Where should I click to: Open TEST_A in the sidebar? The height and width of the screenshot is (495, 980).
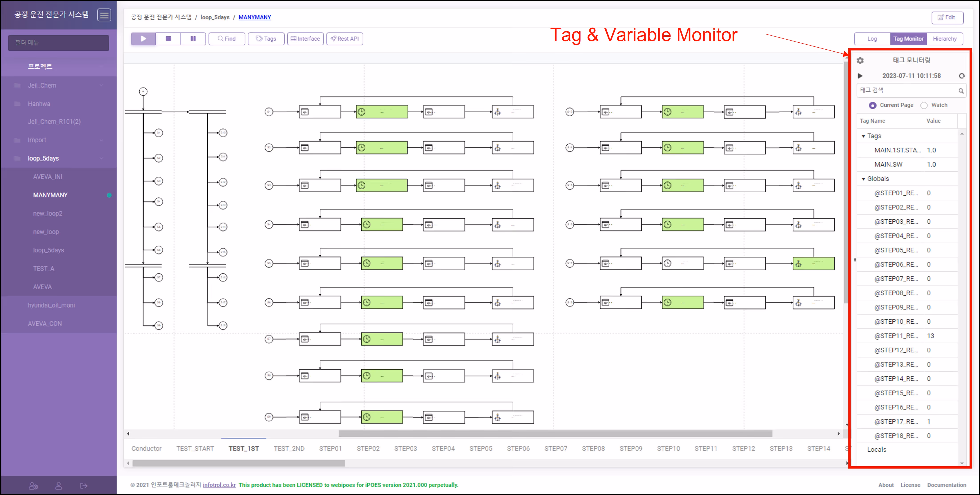coord(43,269)
